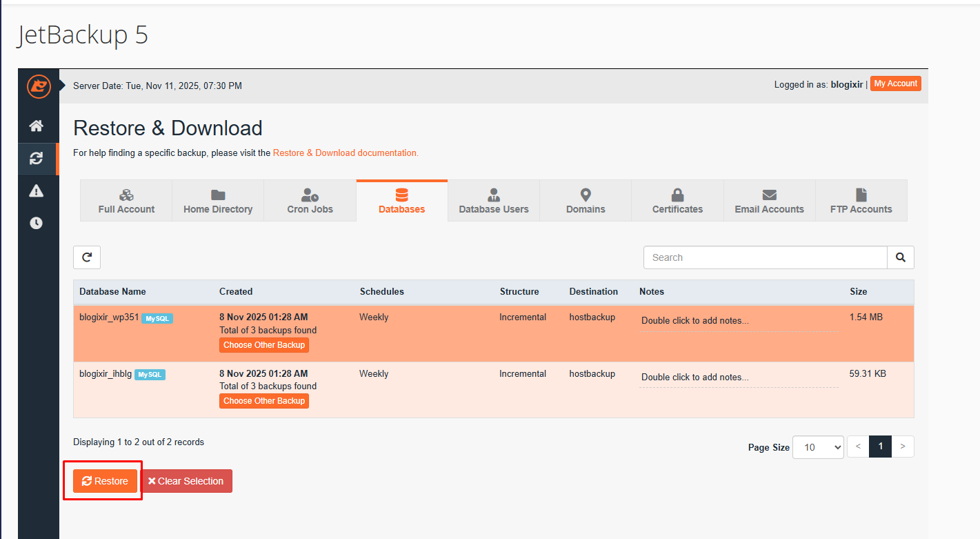Expand the Page Size dropdown
Viewport: 980px width, 539px height.
pyautogui.click(x=818, y=447)
